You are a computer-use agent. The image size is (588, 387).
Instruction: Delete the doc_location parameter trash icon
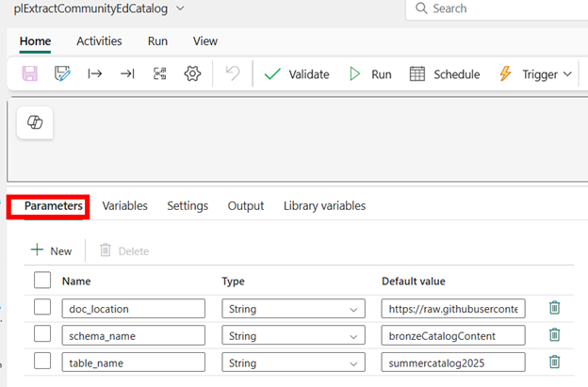(555, 308)
